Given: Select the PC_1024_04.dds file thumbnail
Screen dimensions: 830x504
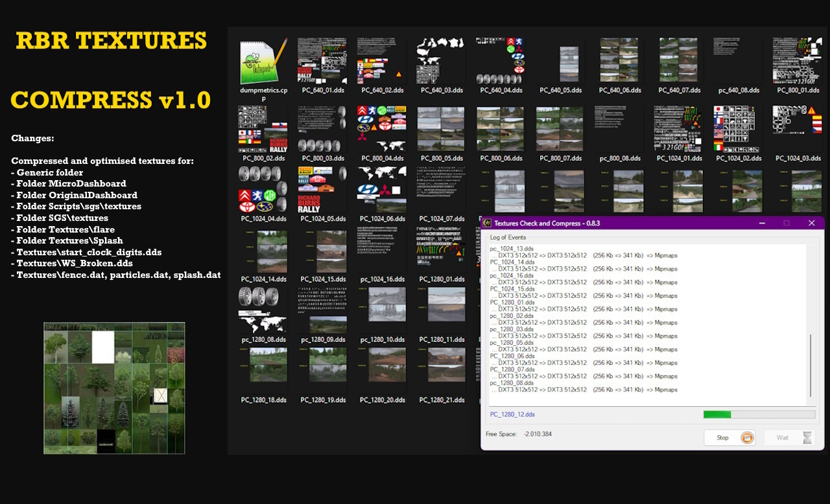Looking at the screenshot, I should coord(263,190).
